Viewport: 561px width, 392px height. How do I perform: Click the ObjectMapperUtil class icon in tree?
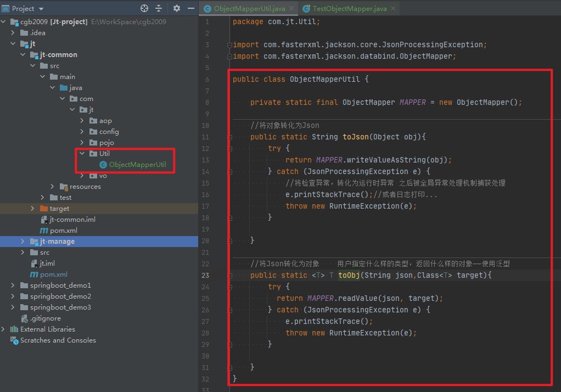point(103,165)
